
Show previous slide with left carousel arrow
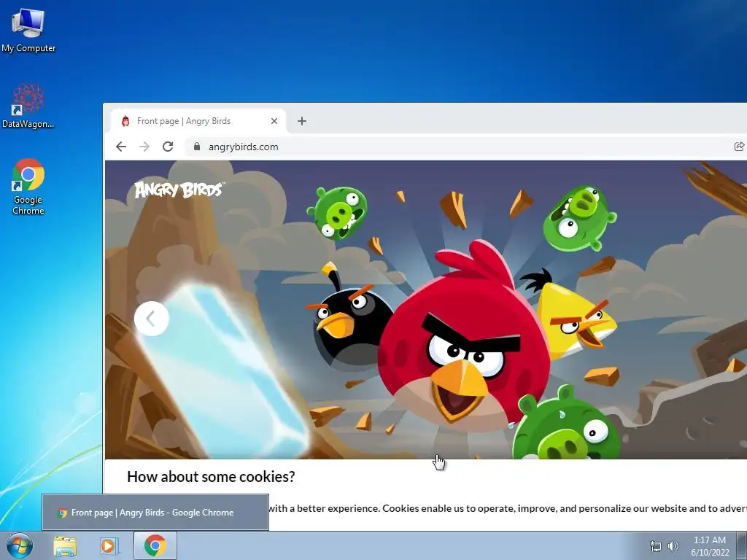tap(152, 319)
